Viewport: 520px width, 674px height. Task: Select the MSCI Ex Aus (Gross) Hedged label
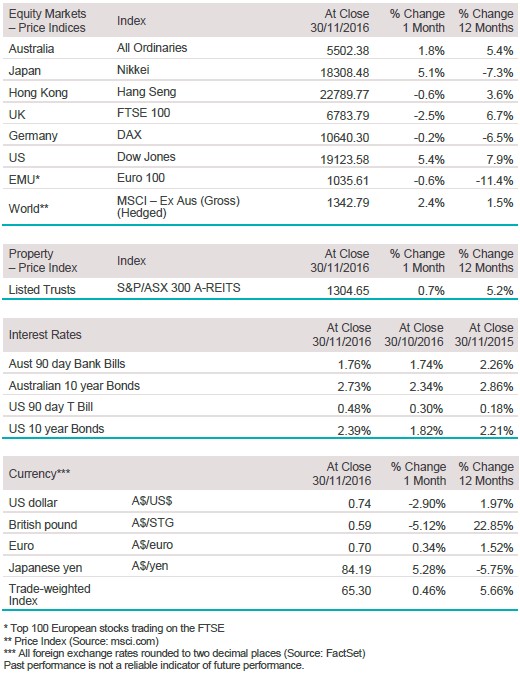[x=178, y=207]
